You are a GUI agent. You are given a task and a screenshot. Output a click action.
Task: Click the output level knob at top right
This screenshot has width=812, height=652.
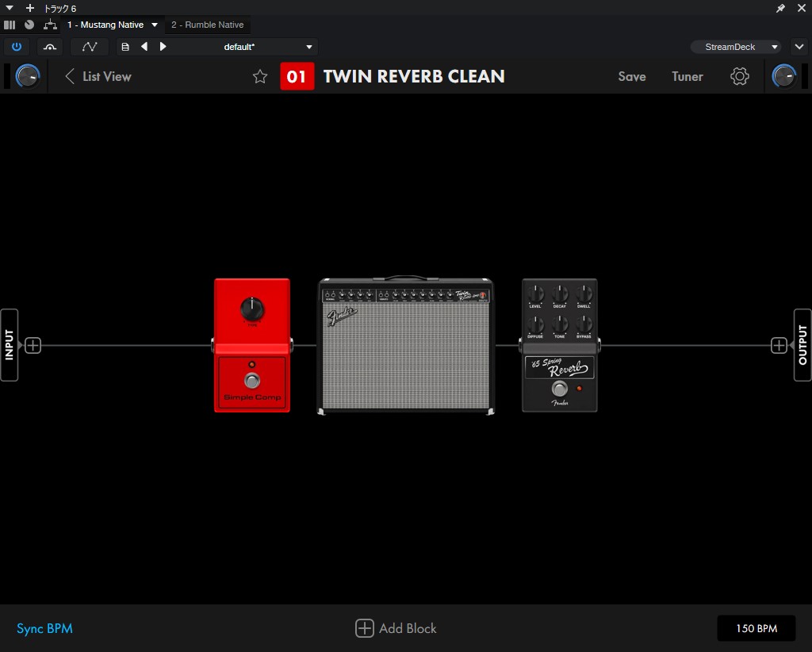783,77
